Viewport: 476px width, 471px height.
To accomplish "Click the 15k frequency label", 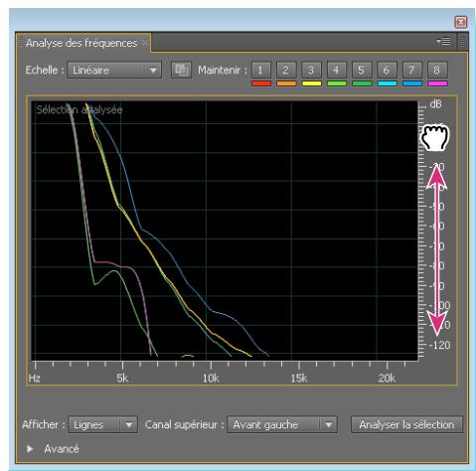I will 299,378.
